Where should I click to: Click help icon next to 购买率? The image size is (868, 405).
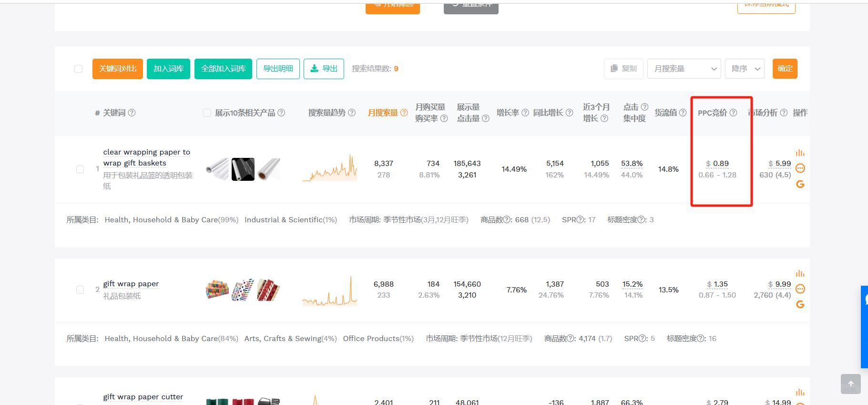(444, 119)
